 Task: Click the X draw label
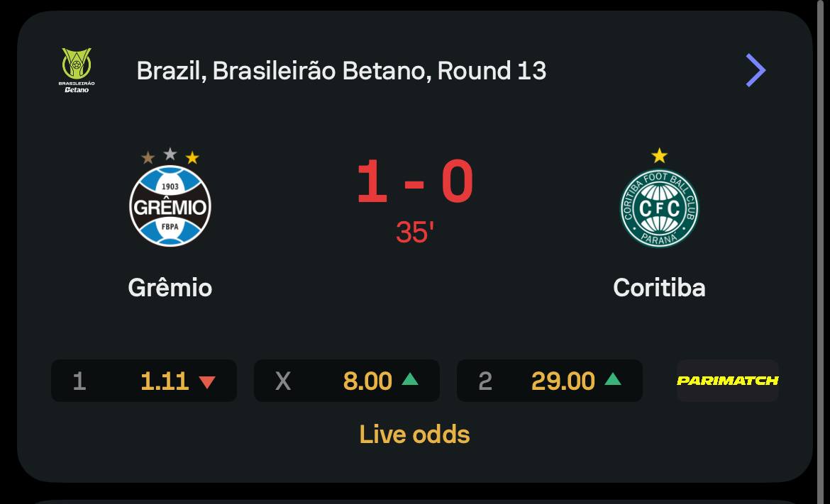[283, 381]
